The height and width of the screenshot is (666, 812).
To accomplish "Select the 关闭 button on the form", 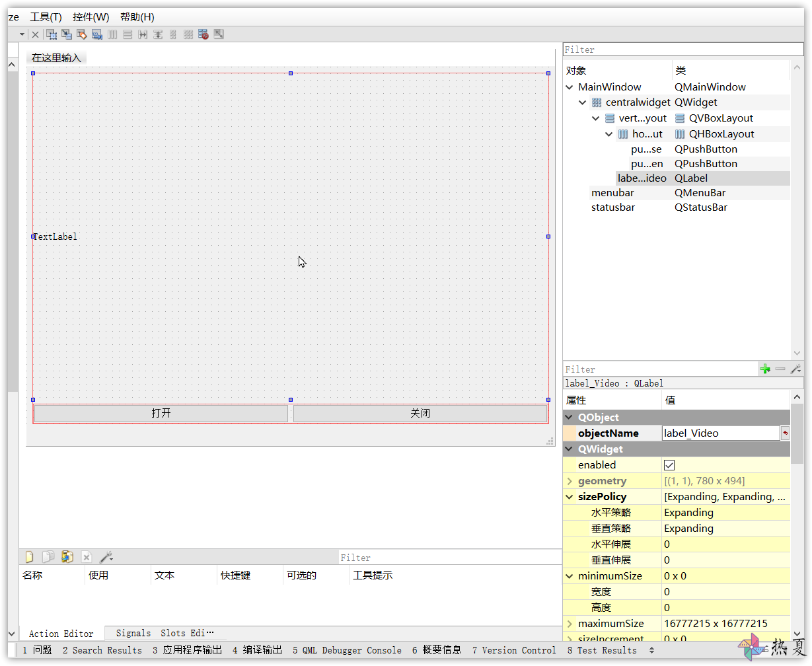I will click(x=420, y=413).
